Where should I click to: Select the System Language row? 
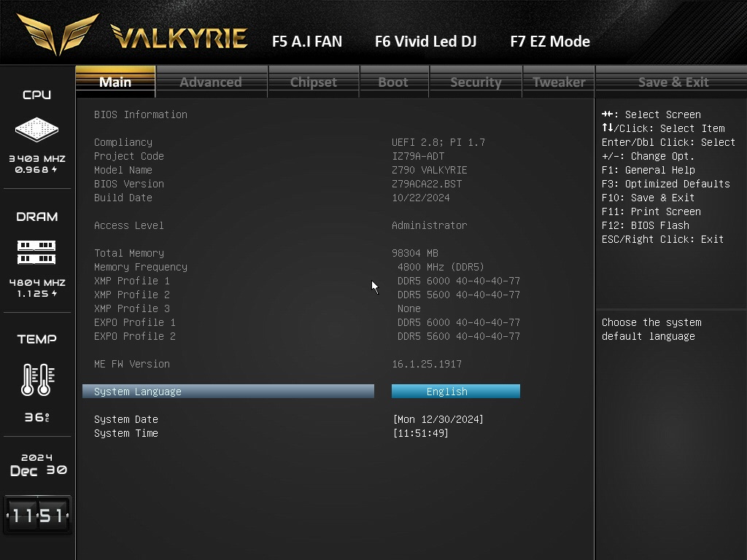coord(228,392)
